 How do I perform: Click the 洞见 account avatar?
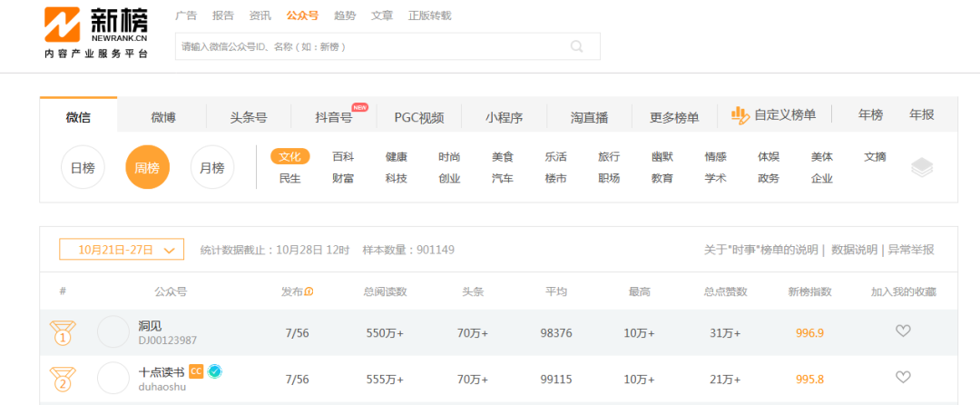[x=113, y=331]
